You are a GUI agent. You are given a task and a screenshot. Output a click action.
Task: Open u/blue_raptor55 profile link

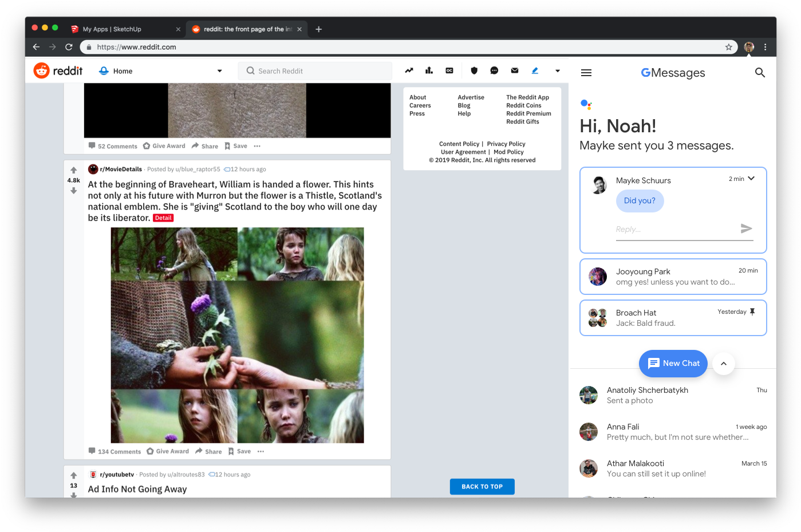198,169
